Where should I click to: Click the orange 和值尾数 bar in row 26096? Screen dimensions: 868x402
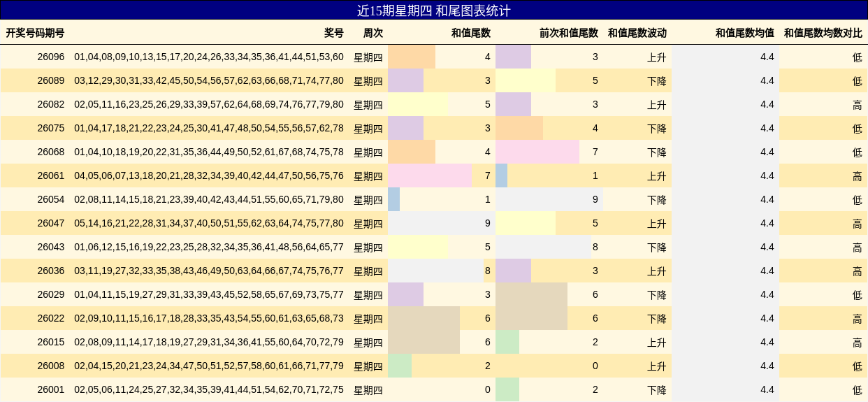click(x=412, y=57)
